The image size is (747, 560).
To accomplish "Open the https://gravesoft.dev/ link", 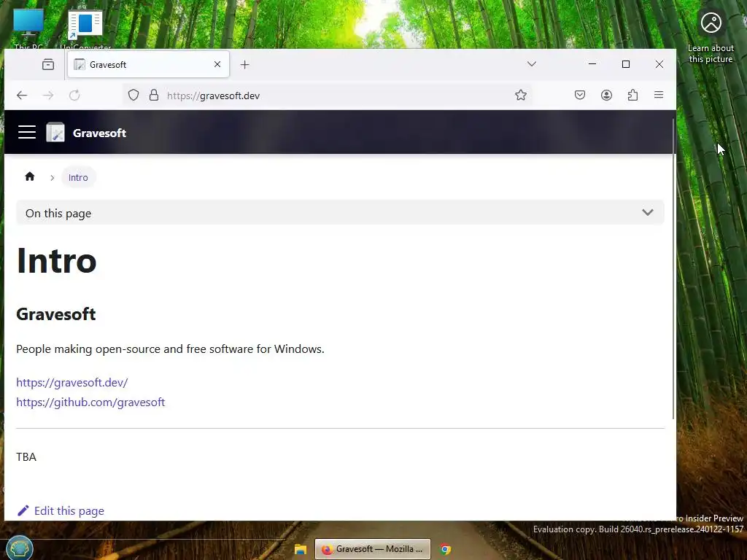I will [x=72, y=382].
